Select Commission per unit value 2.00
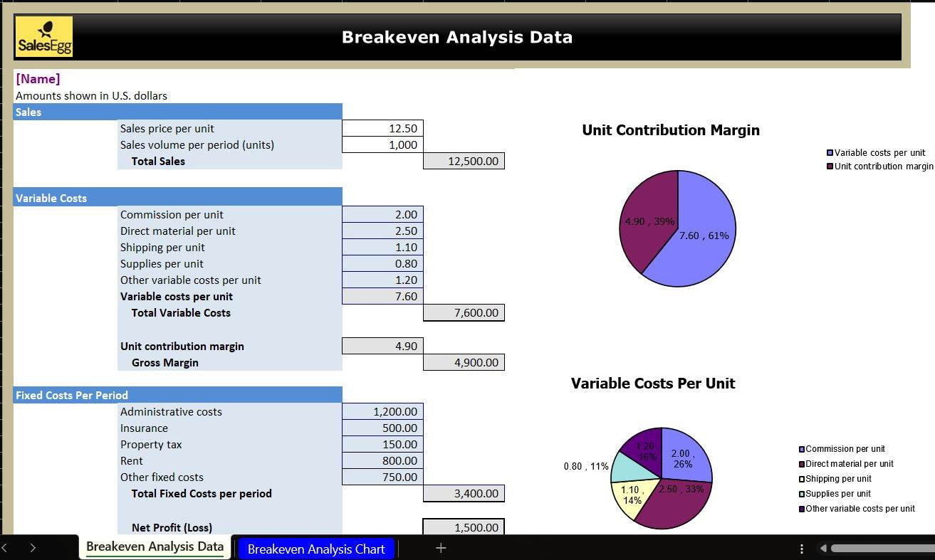935x560 pixels. click(x=382, y=214)
